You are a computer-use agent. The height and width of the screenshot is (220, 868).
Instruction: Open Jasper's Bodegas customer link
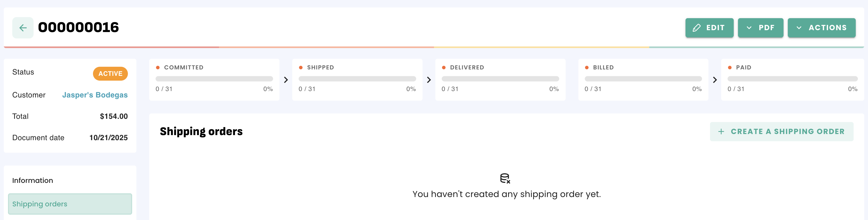pos(95,95)
